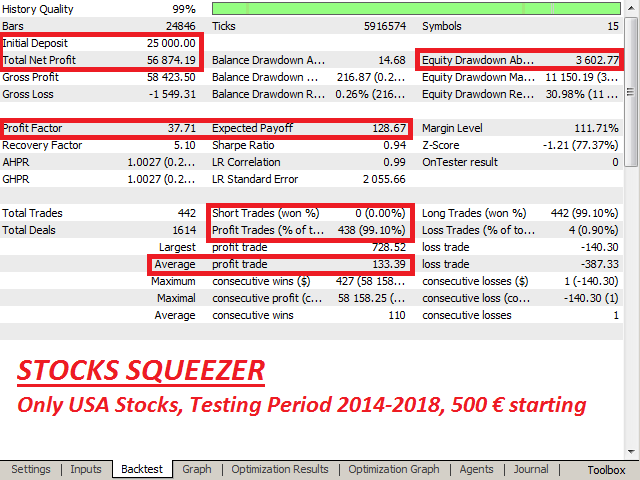
Task: Select Expected Payoff value 128.67
Action: pos(389,128)
